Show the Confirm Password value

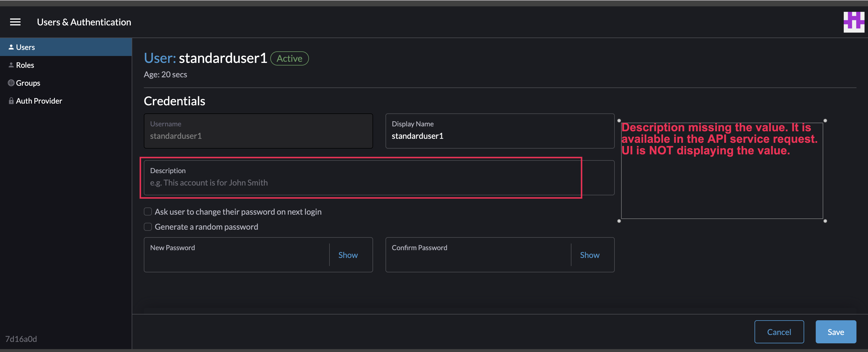tap(589, 255)
